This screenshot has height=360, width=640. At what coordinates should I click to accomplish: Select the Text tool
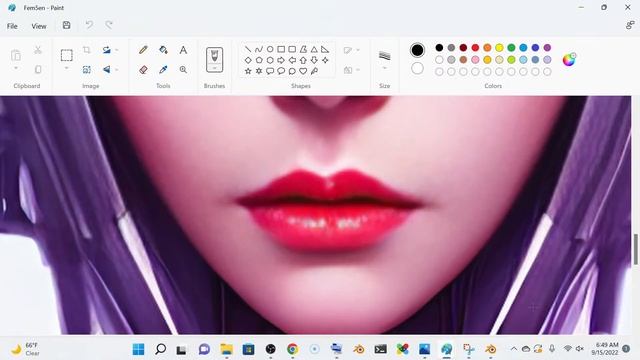pyautogui.click(x=183, y=50)
